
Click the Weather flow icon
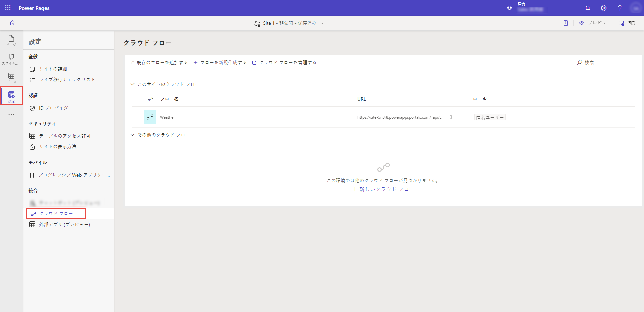(x=150, y=117)
